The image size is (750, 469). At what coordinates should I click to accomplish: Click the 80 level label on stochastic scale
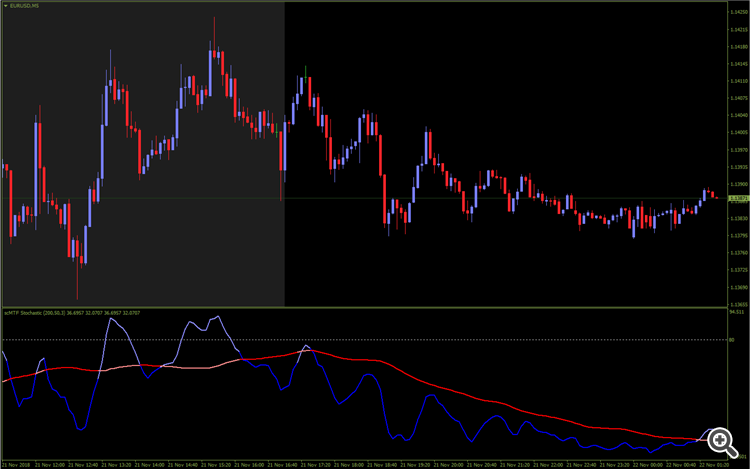click(x=731, y=340)
